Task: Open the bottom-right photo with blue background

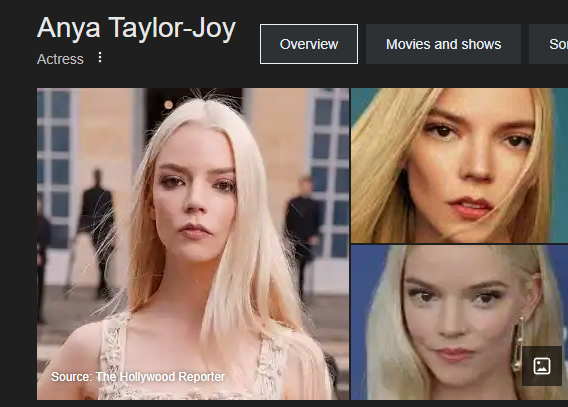Action: [459, 322]
